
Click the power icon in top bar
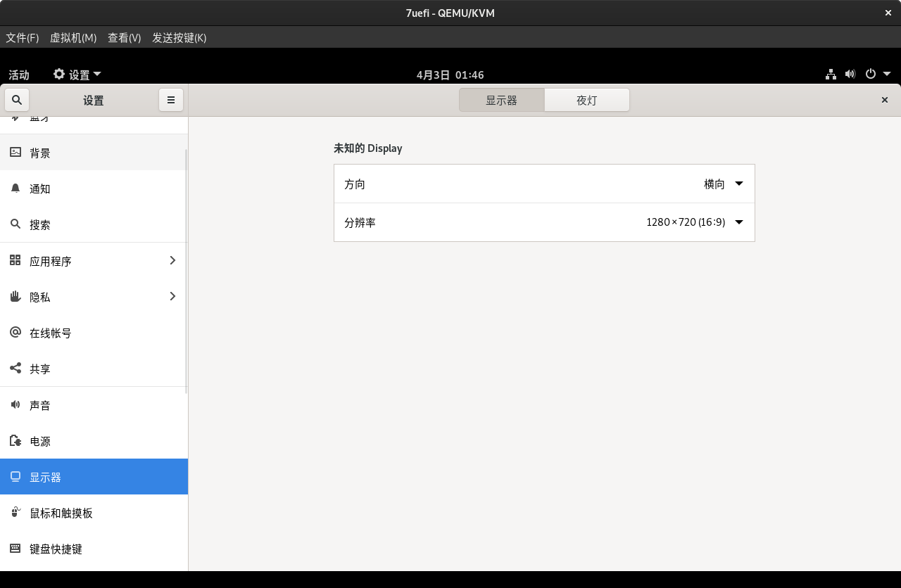click(871, 74)
